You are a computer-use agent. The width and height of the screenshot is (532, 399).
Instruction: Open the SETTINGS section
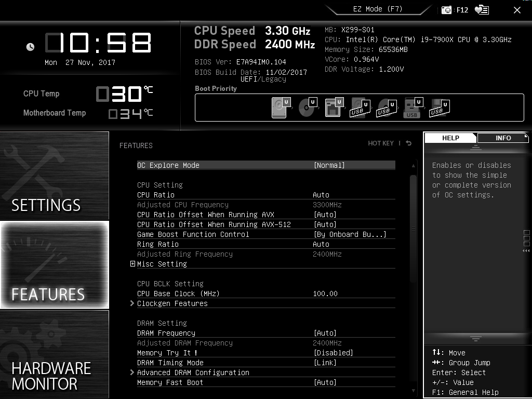coord(55,177)
